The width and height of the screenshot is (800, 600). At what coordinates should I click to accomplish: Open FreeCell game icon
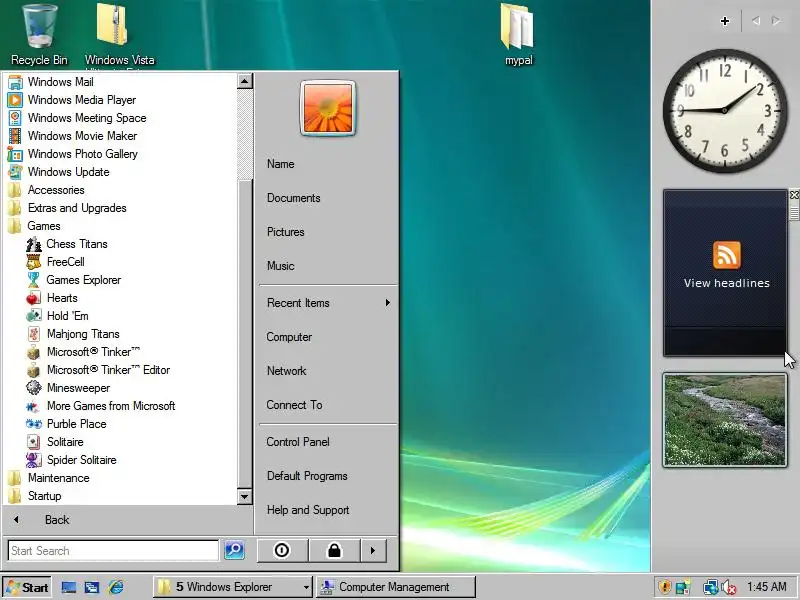click(34, 262)
